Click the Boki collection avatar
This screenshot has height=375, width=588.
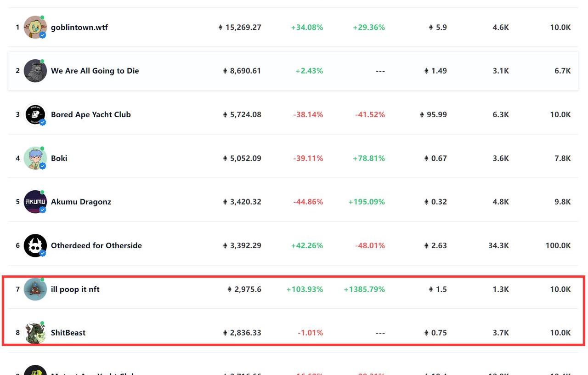pyautogui.click(x=35, y=158)
